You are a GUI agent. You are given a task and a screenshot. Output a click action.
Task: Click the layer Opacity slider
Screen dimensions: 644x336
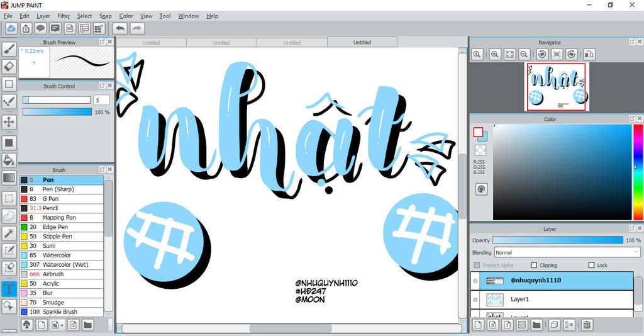click(x=558, y=240)
